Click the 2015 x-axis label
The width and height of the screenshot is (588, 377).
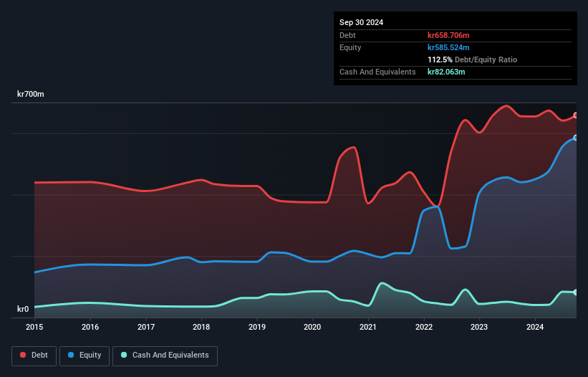pyautogui.click(x=34, y=327)
